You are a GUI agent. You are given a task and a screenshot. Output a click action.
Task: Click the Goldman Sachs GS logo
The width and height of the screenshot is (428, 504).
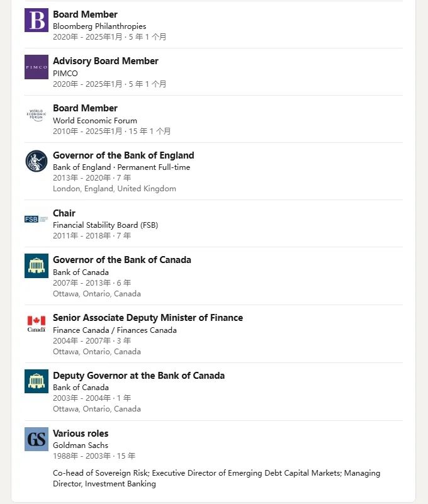pos(37,439)
